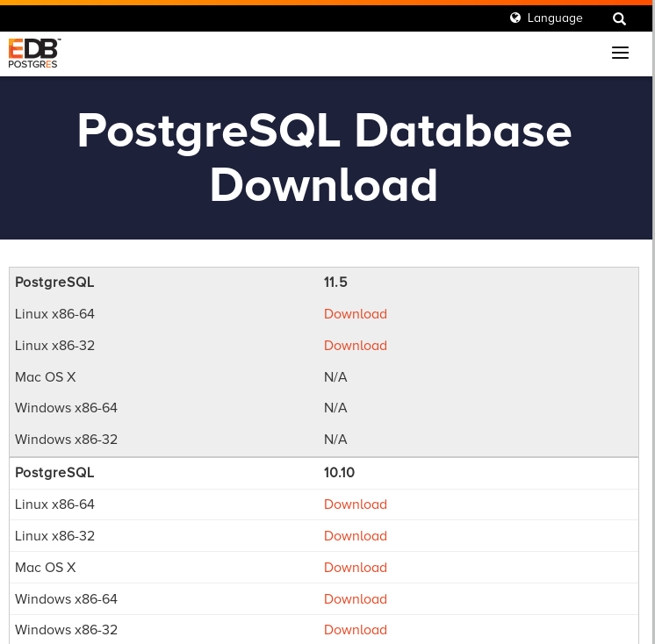Open the Language selector text
The image size is (655, 644).
point(554,18)
